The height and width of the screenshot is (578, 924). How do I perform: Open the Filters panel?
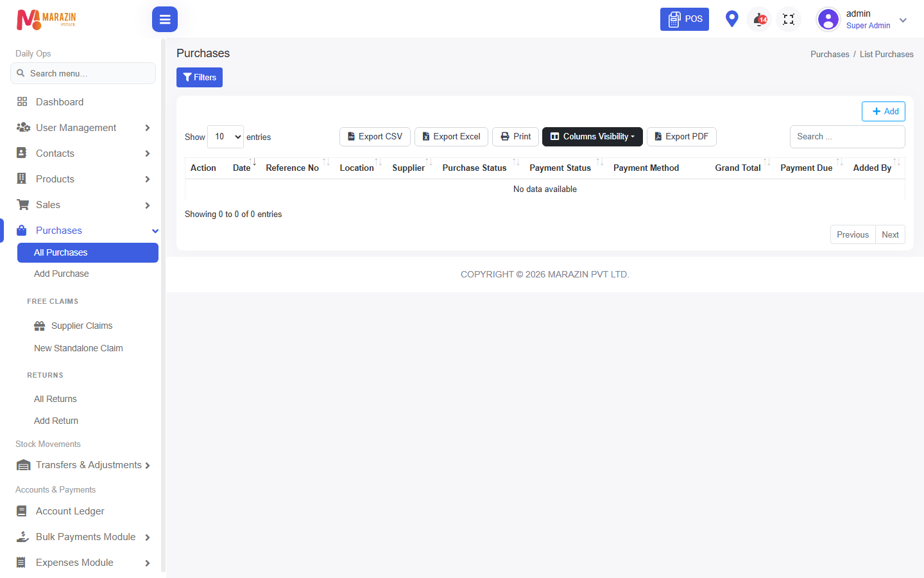point(200,77)
